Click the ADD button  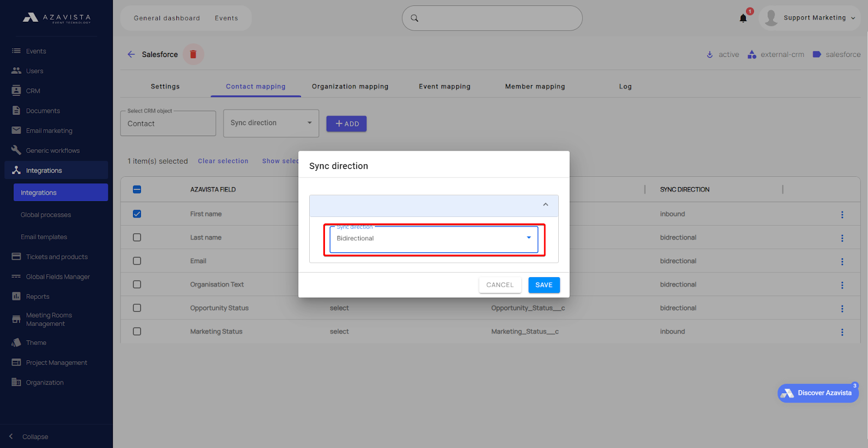[x=347, y=124]
